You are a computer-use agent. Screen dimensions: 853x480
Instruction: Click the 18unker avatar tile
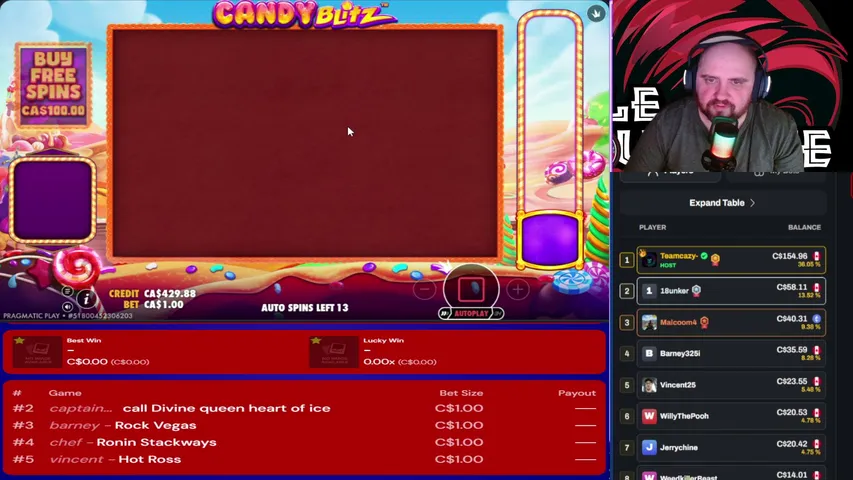(x=648, y=291)
